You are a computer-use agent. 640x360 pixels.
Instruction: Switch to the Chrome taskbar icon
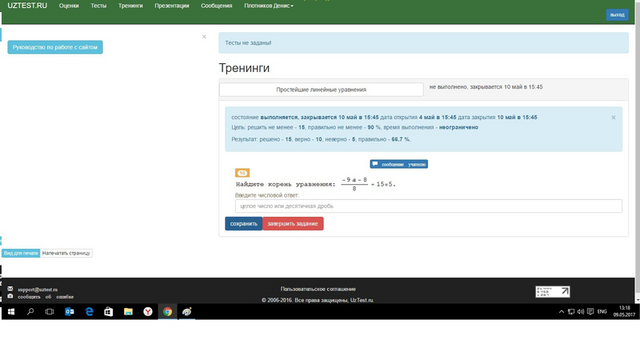point(167,312)
